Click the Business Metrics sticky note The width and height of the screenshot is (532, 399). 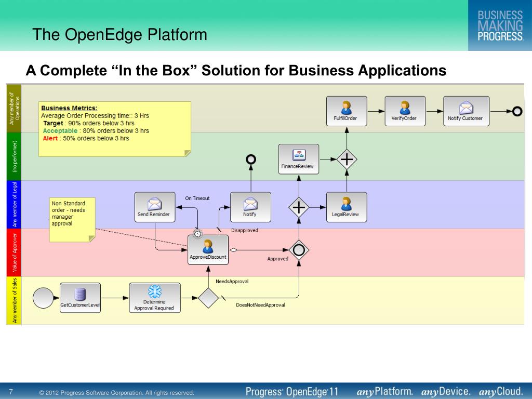click(x=115, y=129)
